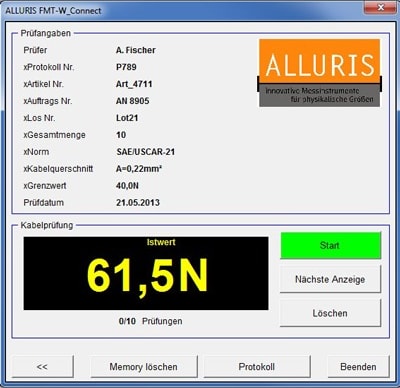The height and width of the screenshot is (388, 400).
Task: Go back with the << button
Action: [42, 367]
